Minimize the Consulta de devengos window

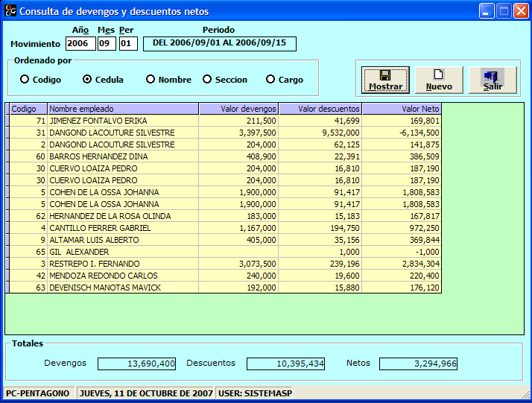487,11
